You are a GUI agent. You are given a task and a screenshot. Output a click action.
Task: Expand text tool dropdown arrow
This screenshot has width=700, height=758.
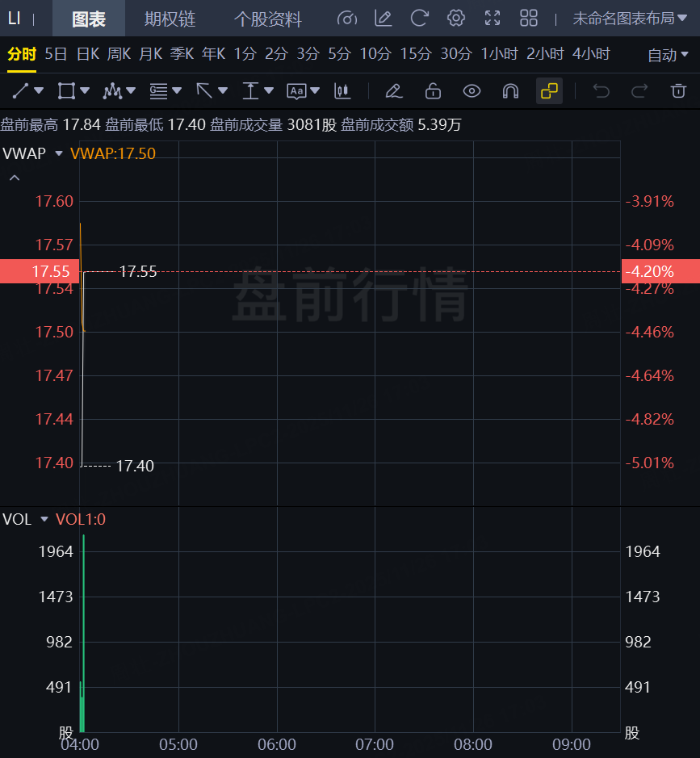pyautogui.click(x=315, y=90)
